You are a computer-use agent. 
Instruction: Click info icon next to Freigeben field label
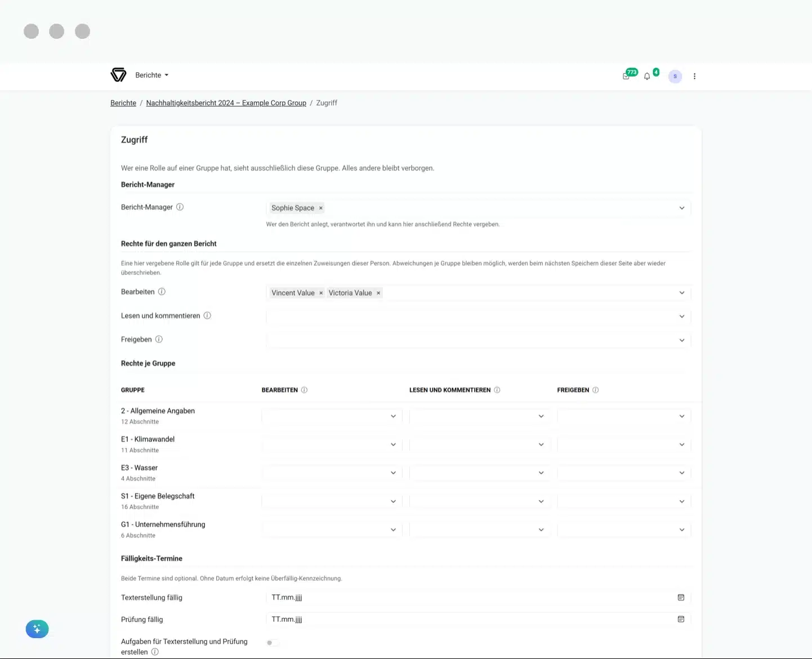[x=159, y=339]
